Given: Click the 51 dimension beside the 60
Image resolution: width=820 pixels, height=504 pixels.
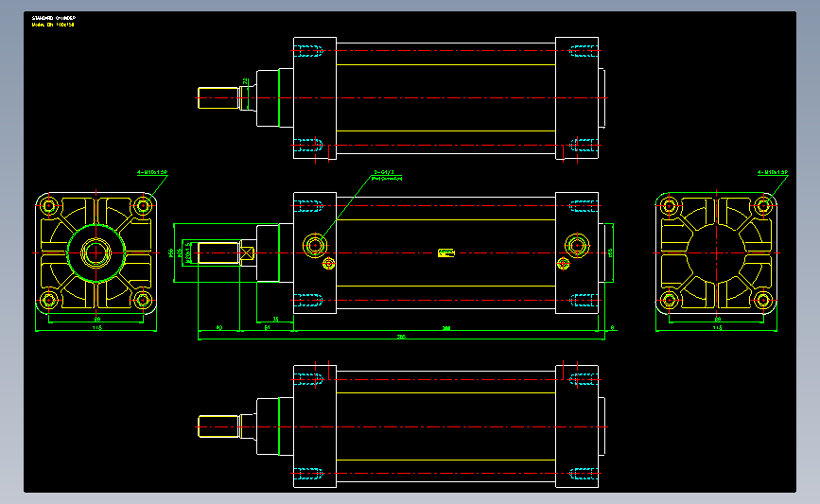Looking at the screenshot, I should click(268, 327).
